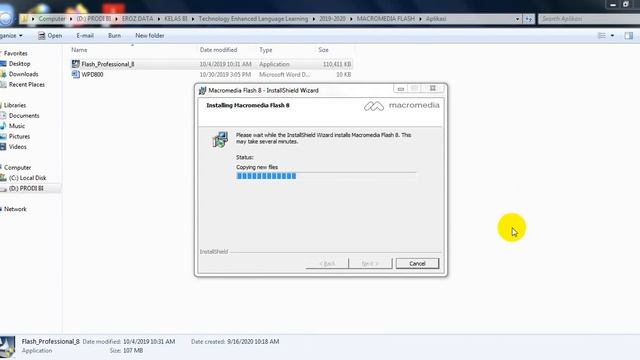
Task: Click E-mail in the Explorer toolbar
Action: (85, 36)
